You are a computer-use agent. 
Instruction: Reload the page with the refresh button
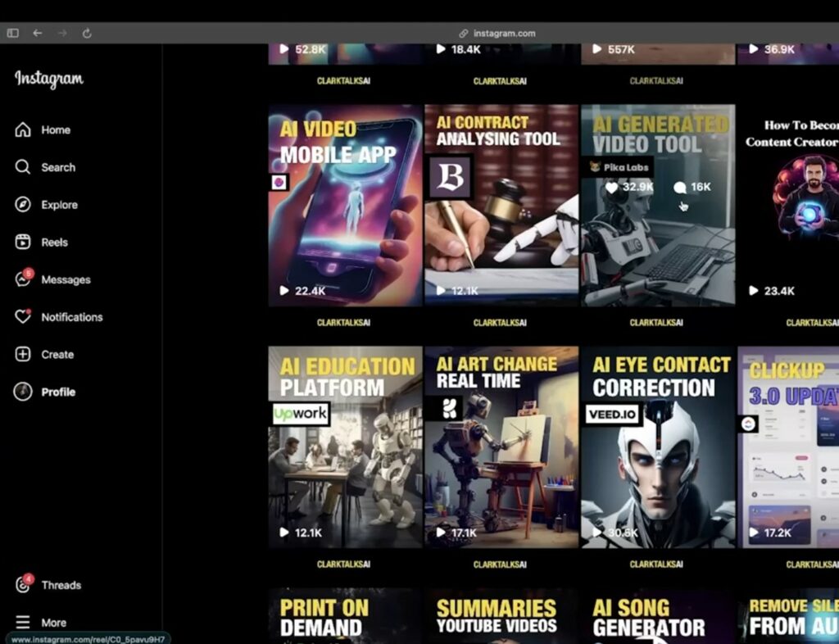[87, 33]
